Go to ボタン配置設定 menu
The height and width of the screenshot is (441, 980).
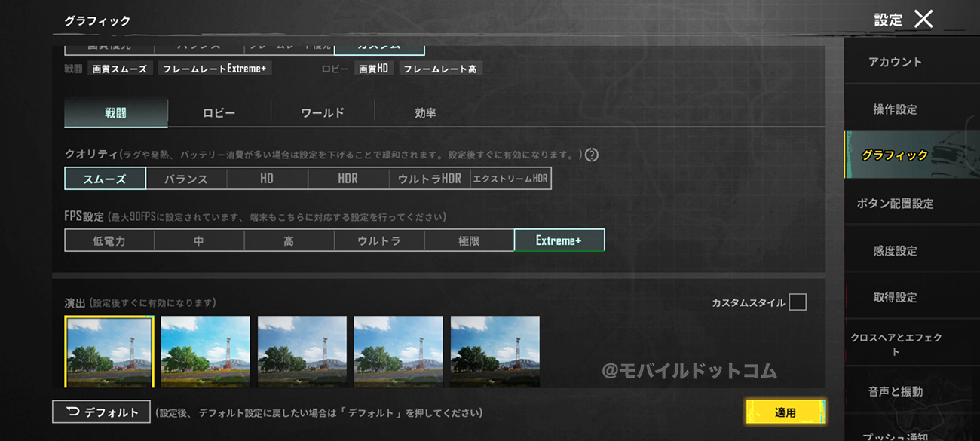click(x=895, y=204)
